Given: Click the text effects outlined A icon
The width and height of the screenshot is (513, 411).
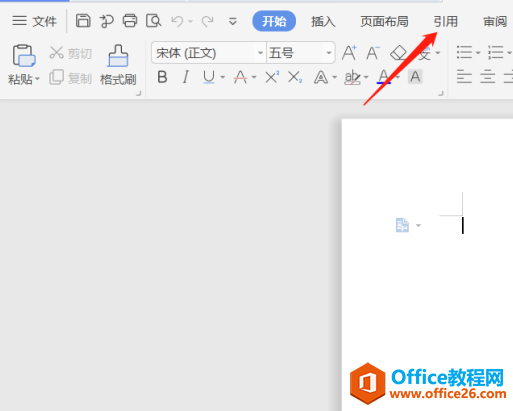Looking at the screenshot, I should (x=321, y=77).
